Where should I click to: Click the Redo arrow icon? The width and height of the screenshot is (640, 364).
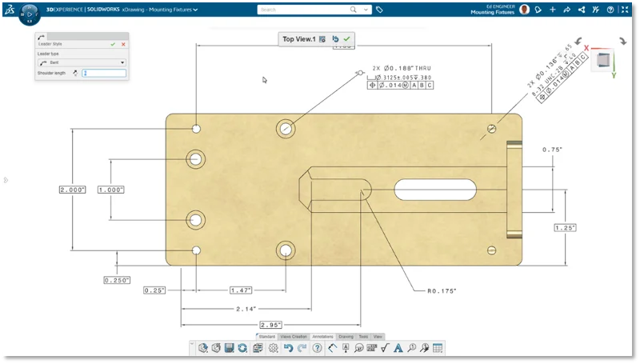[x=302, y=348]
